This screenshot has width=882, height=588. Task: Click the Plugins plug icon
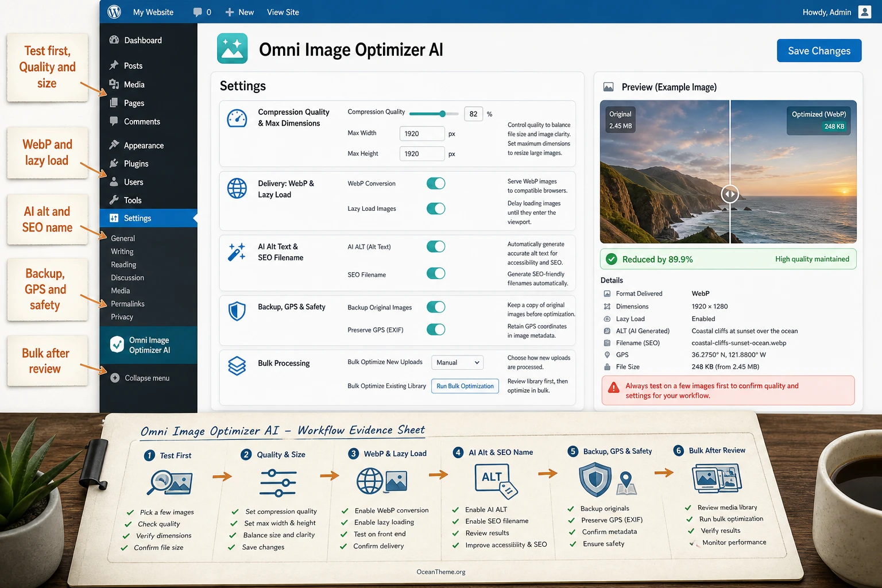point(114,164)
